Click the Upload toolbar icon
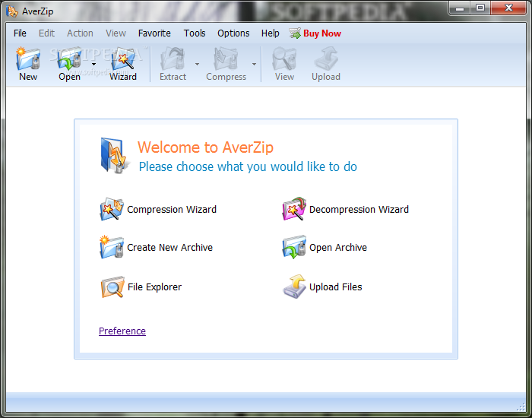 [x=326, y=59]
